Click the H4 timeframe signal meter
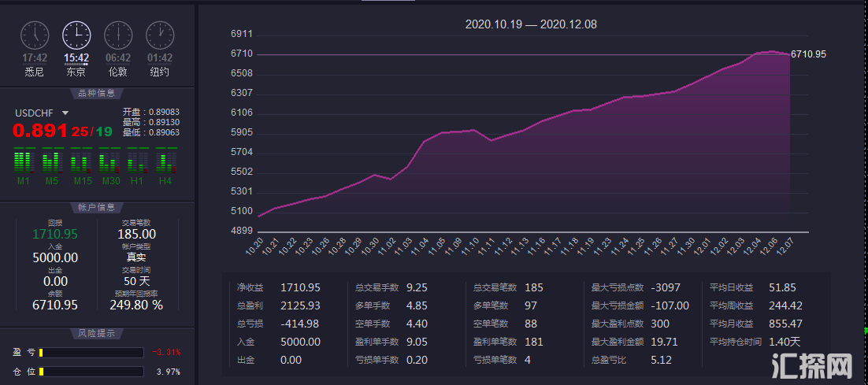The width and height of the screenshot is (868, 385). tap(165, 161)
